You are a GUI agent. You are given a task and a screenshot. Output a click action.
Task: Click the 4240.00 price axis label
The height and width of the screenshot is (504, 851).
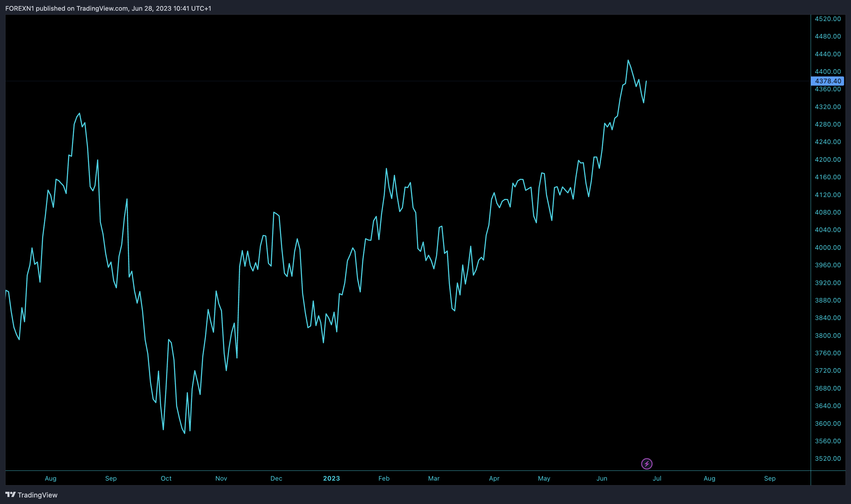[x=828, y=142]
